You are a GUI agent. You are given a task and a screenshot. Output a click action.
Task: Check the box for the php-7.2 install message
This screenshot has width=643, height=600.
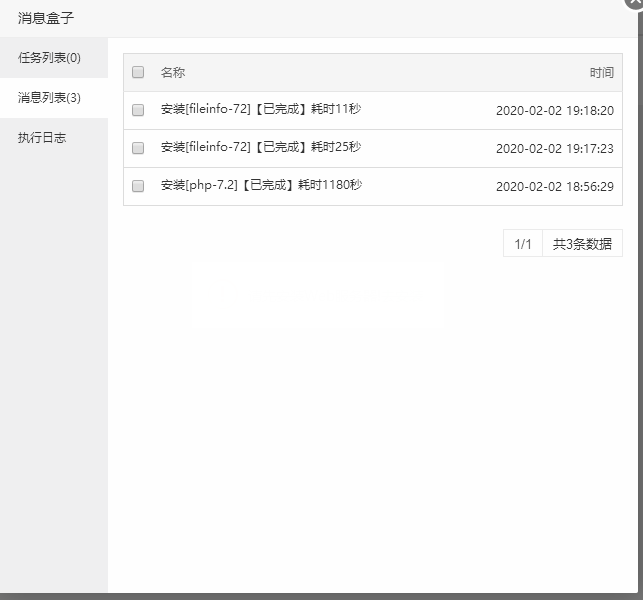click(138, 186)
